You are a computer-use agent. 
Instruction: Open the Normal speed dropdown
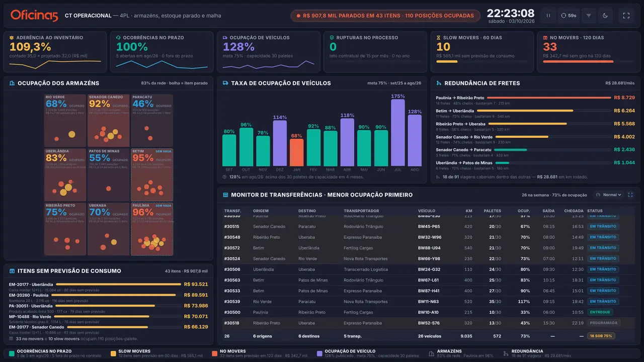click(608, 195)
